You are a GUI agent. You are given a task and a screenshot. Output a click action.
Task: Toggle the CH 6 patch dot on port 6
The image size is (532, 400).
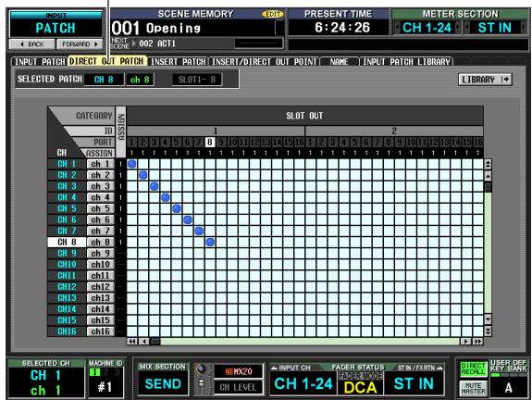pyautogui.click(x=188, y=219)
